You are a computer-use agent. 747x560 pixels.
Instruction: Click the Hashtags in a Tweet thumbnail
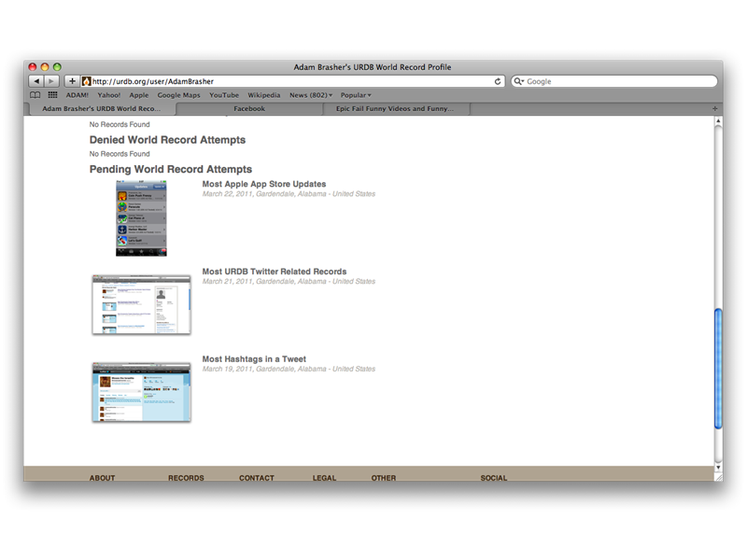[142, 392]
